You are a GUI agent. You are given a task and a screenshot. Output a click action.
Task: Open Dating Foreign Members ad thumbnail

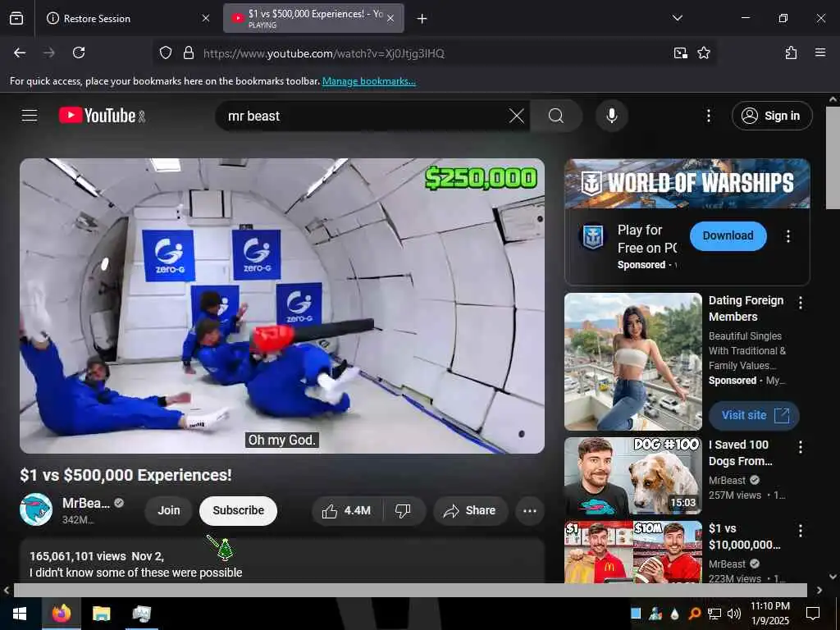coord(632,362)
